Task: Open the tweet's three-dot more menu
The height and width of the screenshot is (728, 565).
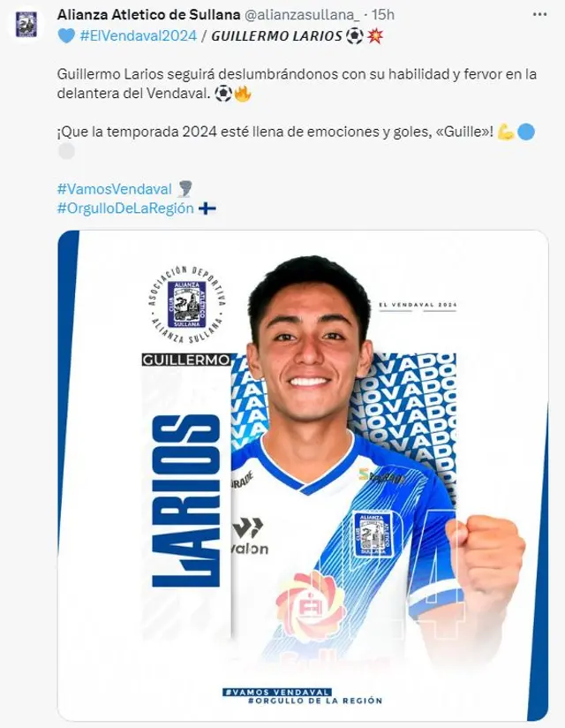Action: (539, 15)
